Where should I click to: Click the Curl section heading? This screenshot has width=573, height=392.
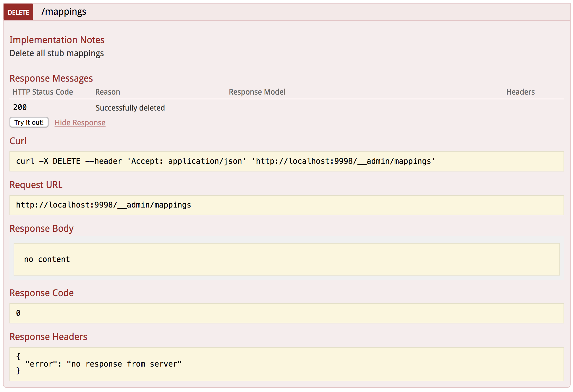[x=18, y=141]
